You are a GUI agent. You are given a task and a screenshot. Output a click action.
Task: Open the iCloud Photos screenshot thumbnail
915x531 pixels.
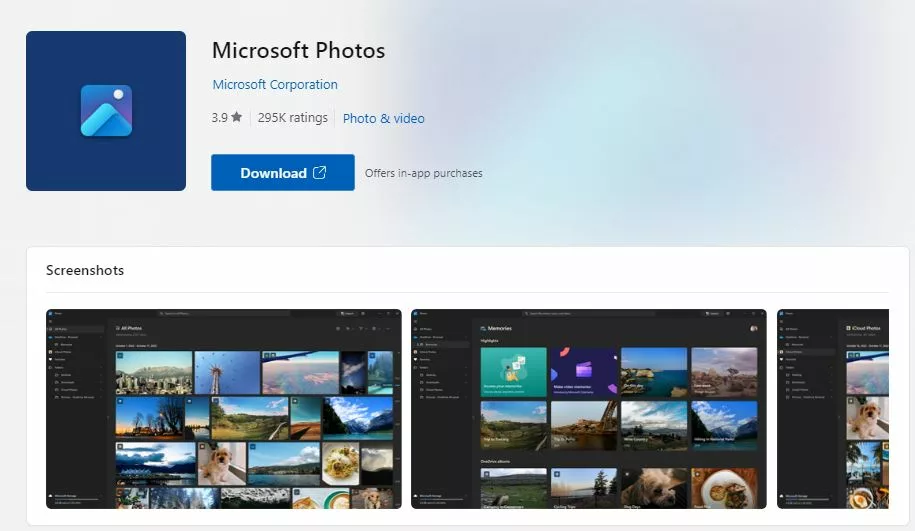point(833,409)
